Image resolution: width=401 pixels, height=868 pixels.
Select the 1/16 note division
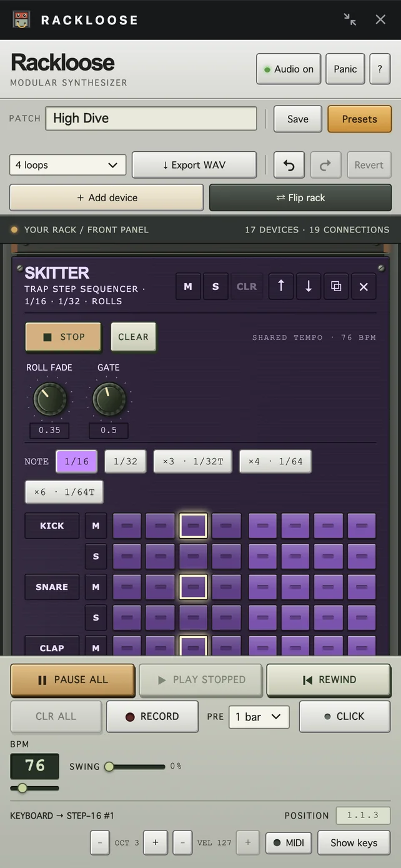click(77, 461)
